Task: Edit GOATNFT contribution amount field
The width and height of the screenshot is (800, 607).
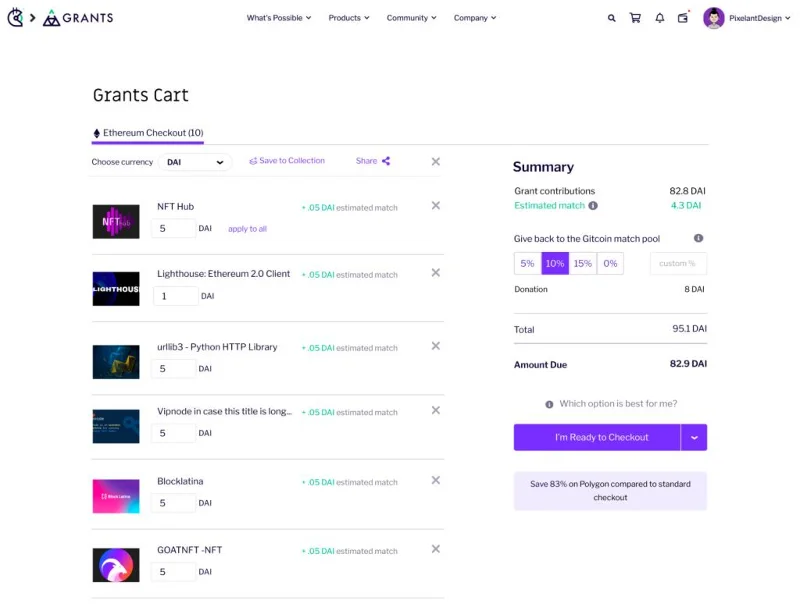Action: click(173, 571)
